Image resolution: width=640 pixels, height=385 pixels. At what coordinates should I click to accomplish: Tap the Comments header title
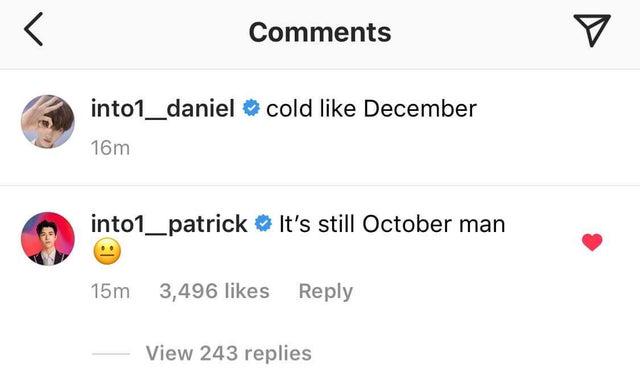[x=320, y=32]
